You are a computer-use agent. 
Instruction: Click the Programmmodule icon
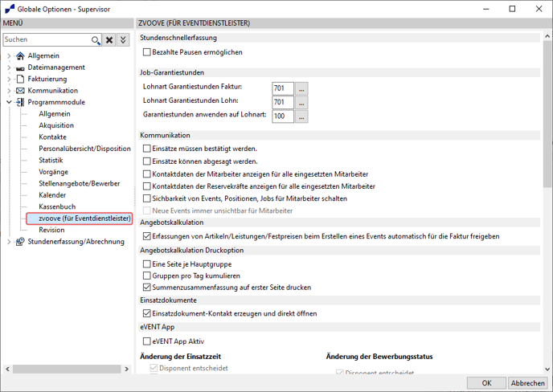(20, 102)
